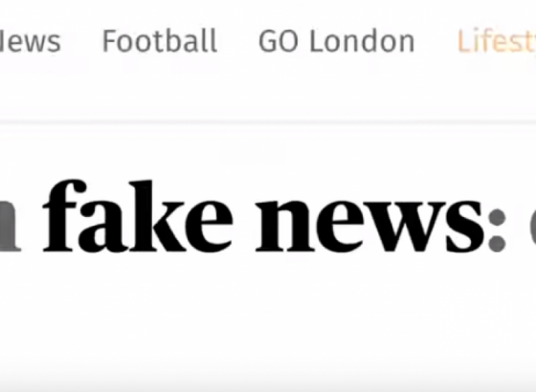The height and width of the screenshot is (392, 536).
Task: Open the orange Lifestyle nav item
Action: tap(497, 41)
